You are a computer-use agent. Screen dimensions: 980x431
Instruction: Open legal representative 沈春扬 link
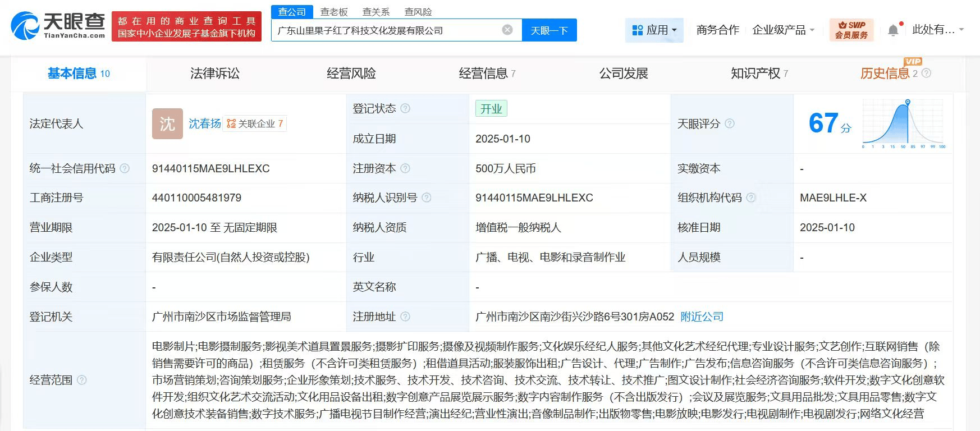tap(204, 123)
